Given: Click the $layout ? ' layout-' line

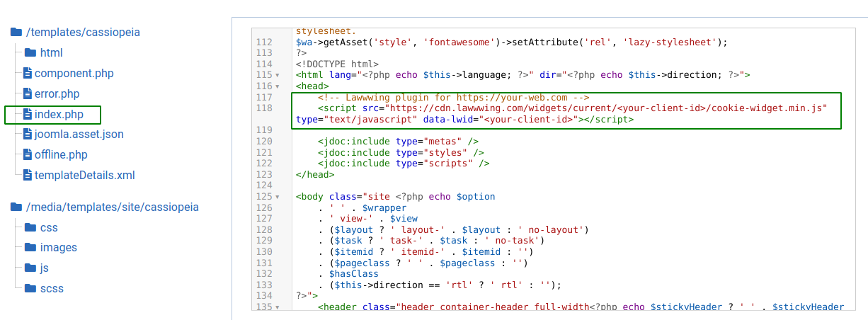Looking at the screenshot, I should pyautogui.click(x=454, y=229).
